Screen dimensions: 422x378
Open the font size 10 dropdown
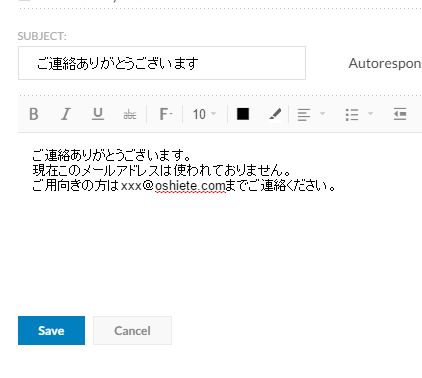(204, 114)
